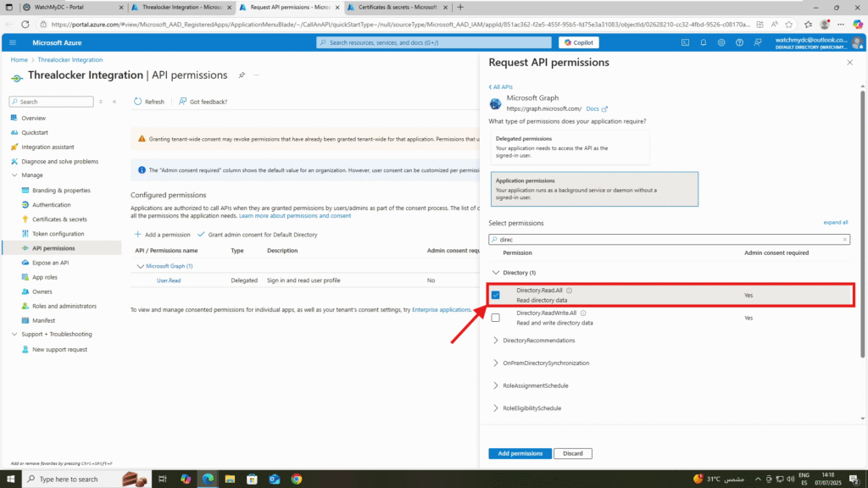Switch to the WatchMyDC - Portal browser tab
Image resolution: width=868 pixels, height=488 pixels.
(71, 7)
